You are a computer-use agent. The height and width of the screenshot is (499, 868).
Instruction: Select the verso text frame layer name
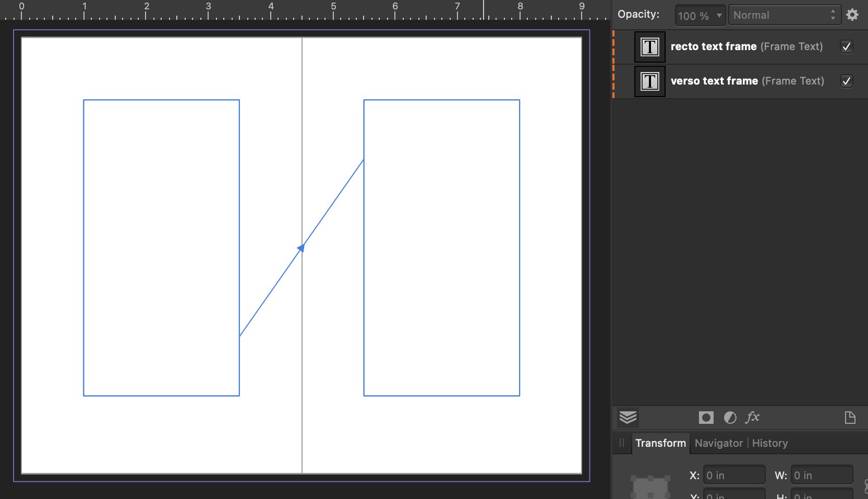pos(714,81)
